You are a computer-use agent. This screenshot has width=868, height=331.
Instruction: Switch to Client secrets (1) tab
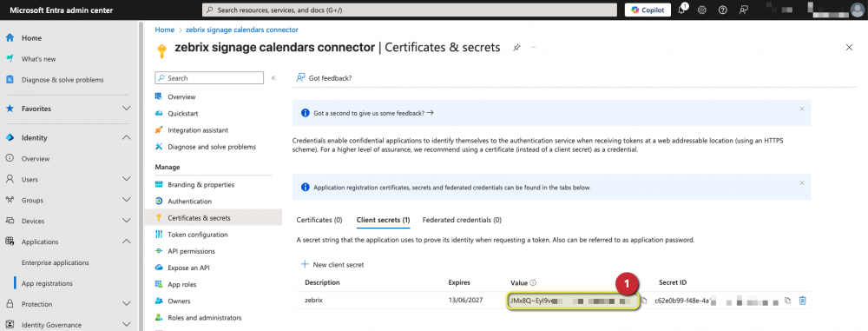[383, 220]
